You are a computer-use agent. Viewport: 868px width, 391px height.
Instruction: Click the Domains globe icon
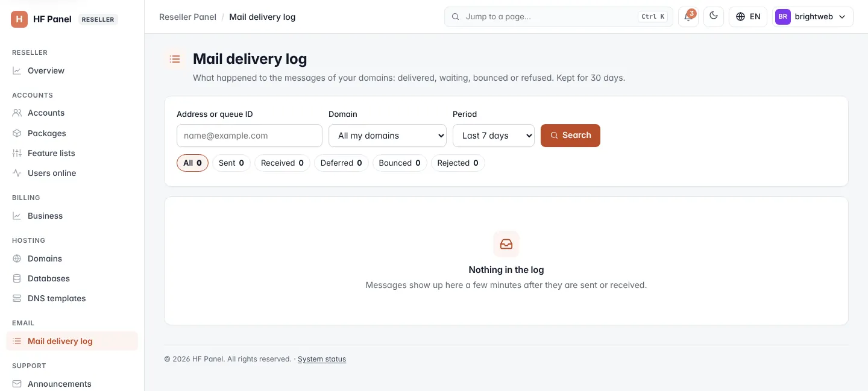[17, 258]
